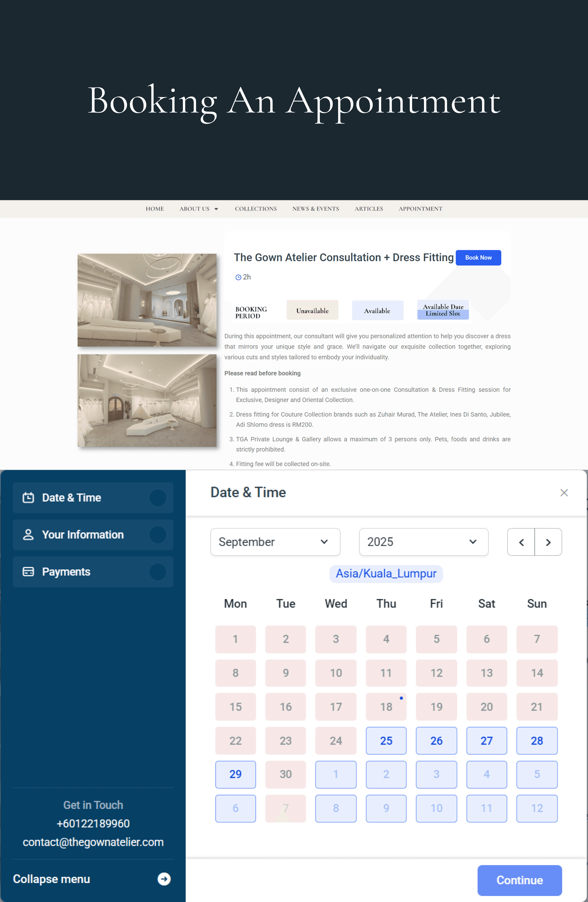Open the Home menu item
The image size is (588, 902).
point(155,209)
